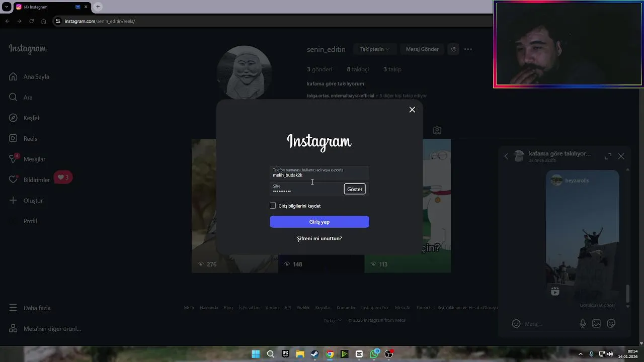Open a new browser tab
Viewport: 644px width, 362px height.
point(98,7)
